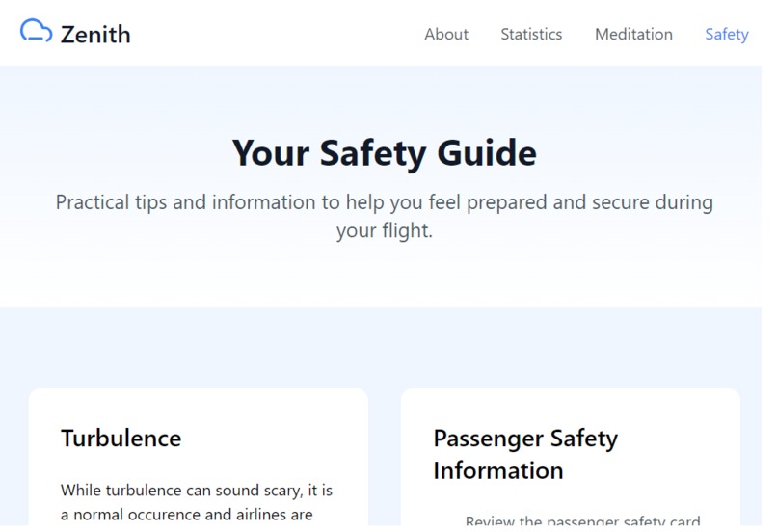Viewport: 777px width, 532px height.
Task: Open the About page
Action: click(x=446, y=34)
